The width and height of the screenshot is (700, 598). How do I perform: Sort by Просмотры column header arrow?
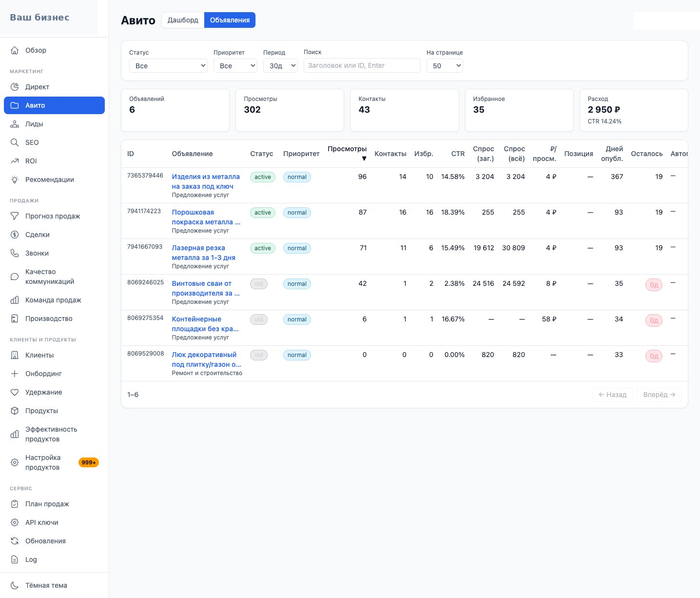364,159
